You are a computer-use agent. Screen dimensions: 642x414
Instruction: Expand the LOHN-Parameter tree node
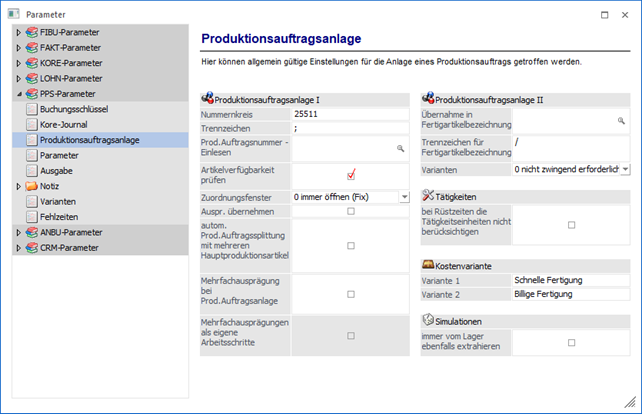18,78
